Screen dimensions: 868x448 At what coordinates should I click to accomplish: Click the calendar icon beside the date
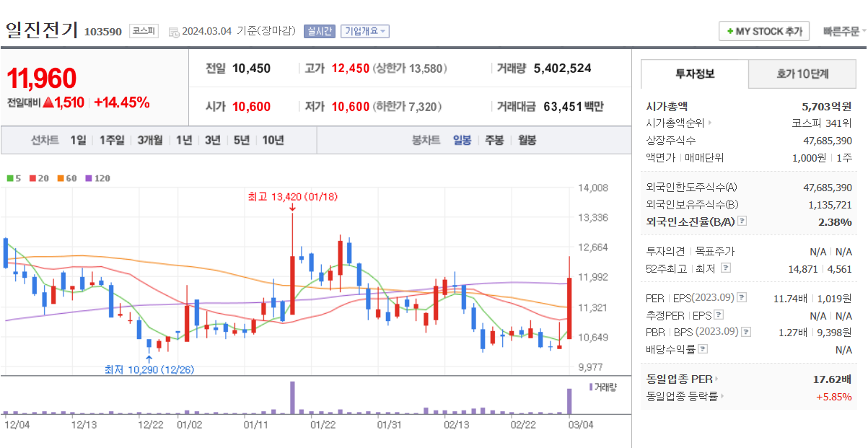tap(173, 32)
